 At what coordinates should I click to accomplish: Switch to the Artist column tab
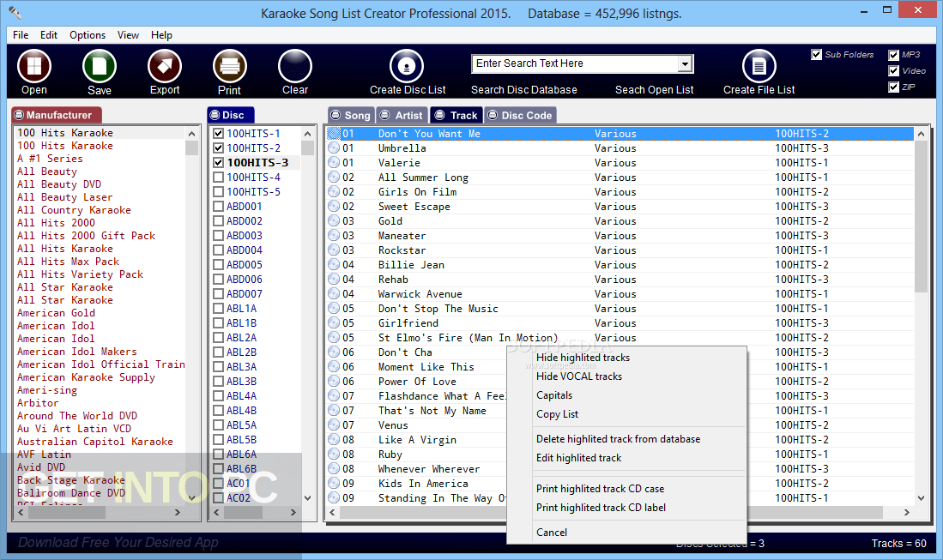(403, 114)
